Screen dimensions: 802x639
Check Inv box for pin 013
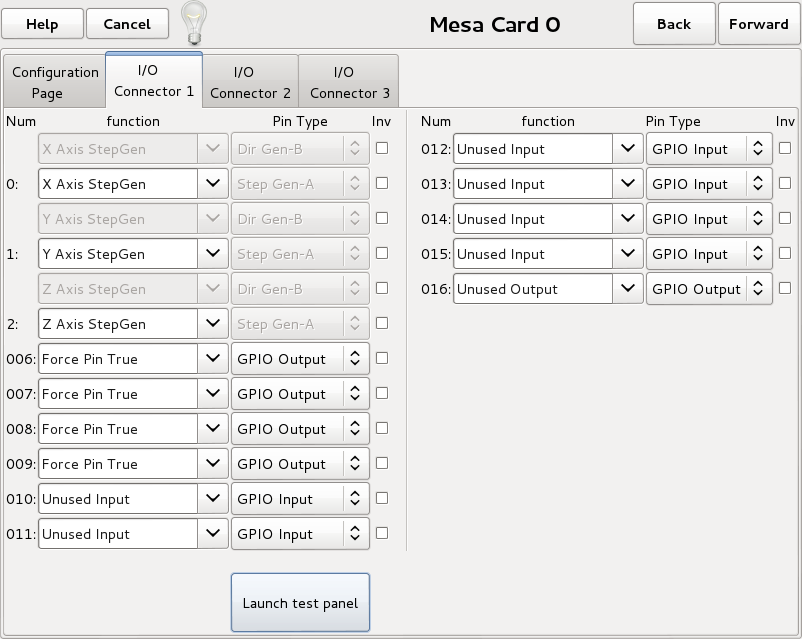pyautogui.click(x=785, y=183)
